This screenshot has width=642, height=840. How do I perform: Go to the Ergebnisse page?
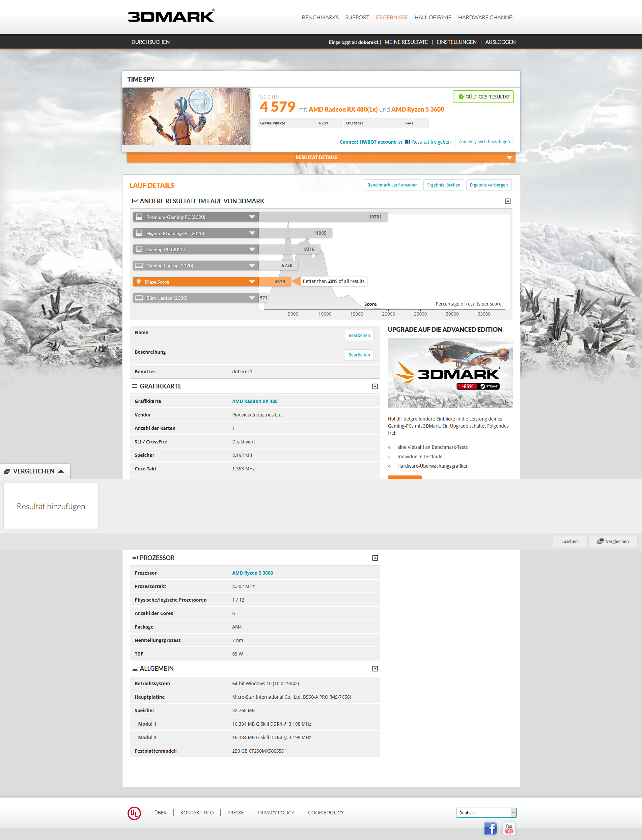(392, 17)
